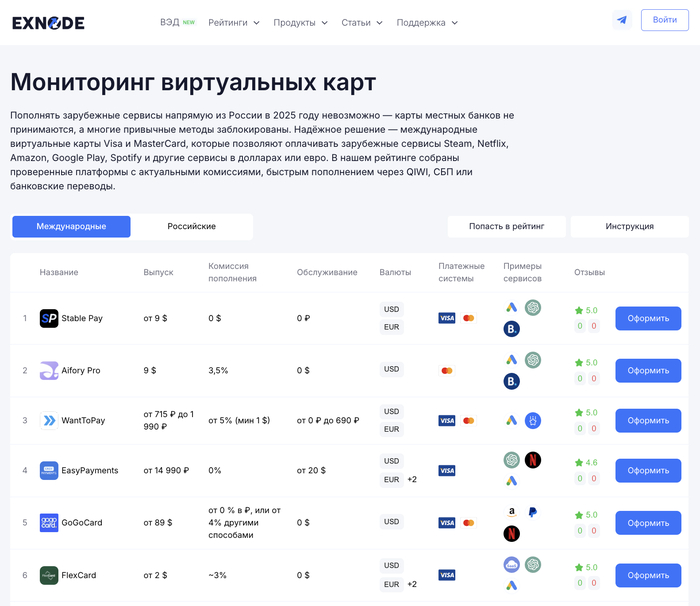The height and width of the screenshot is (606, 700).
Task: Click the GoGoCard name text
Action: click(x=82, y=523)
